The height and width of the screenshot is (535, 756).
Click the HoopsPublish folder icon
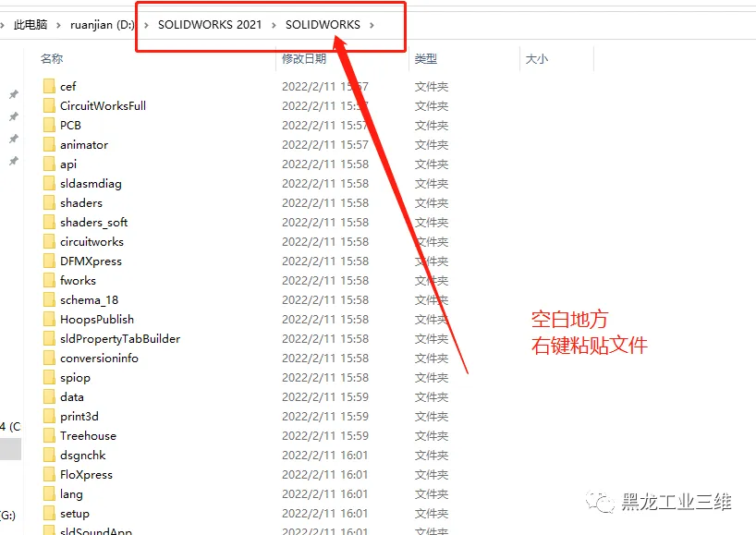pyautogui.click(x=49, y=319)
